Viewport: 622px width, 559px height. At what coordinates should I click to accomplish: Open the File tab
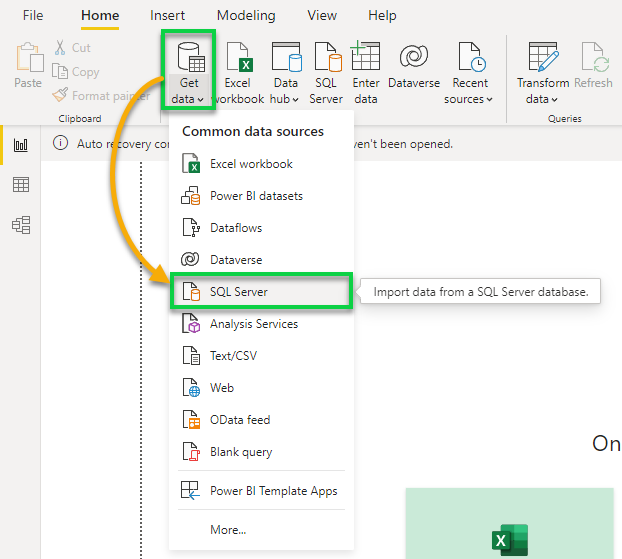point(33,15)
